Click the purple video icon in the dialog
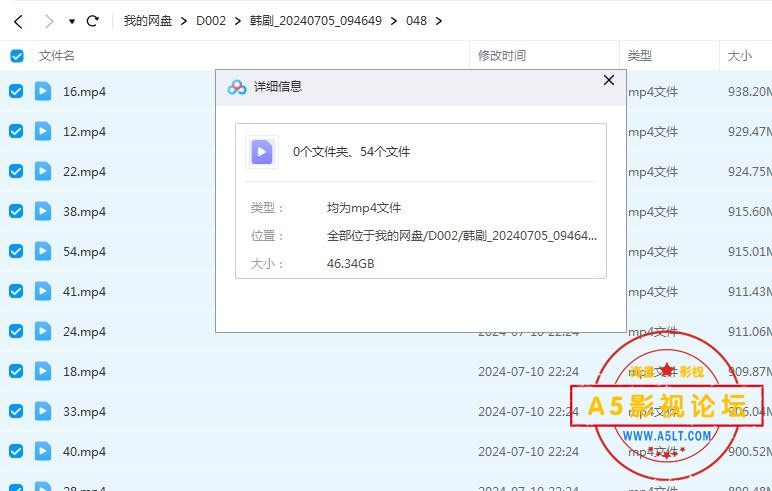 [262, 152]
